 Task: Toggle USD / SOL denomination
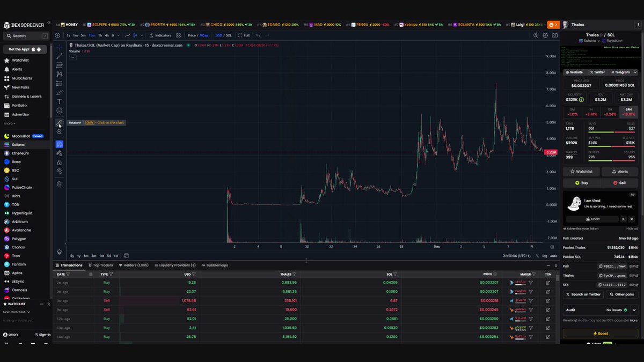click(x=224, y=35)
